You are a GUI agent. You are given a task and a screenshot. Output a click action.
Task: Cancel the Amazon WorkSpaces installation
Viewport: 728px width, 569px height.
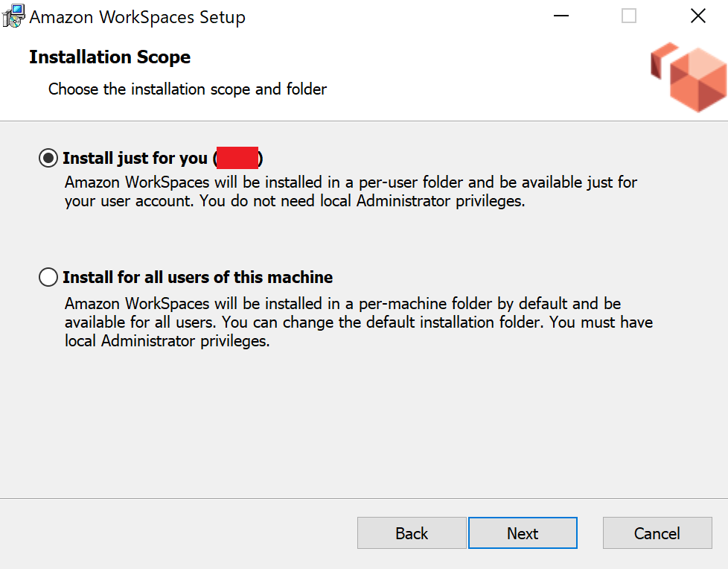[657, 533]
